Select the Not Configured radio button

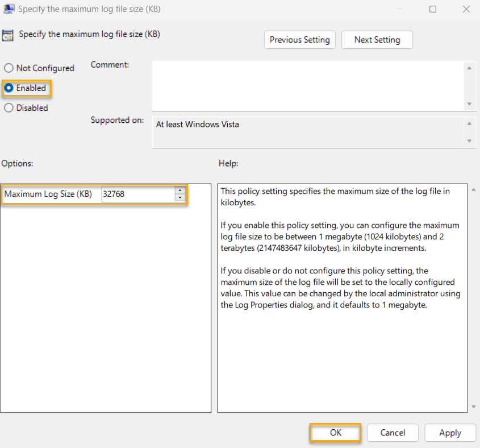pyautogui.click(x=9, y=68)
